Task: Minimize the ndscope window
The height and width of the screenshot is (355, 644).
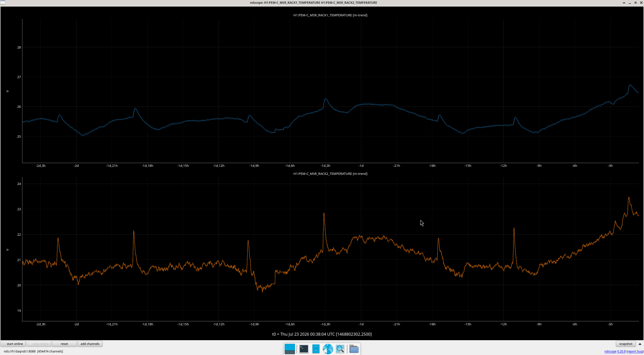Action: point(630,3)
